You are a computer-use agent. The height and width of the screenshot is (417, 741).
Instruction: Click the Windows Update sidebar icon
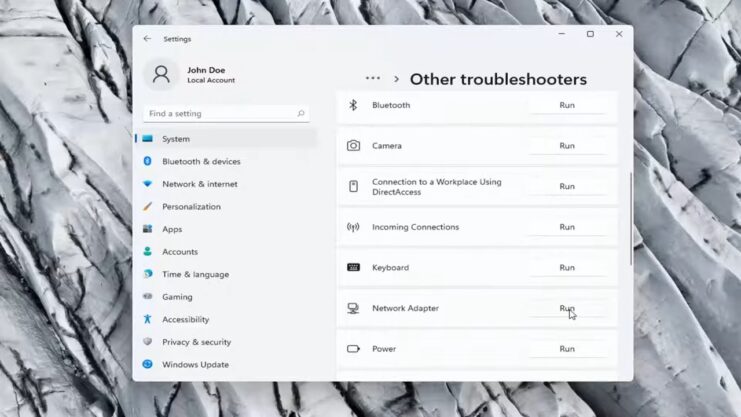point(147,364)
